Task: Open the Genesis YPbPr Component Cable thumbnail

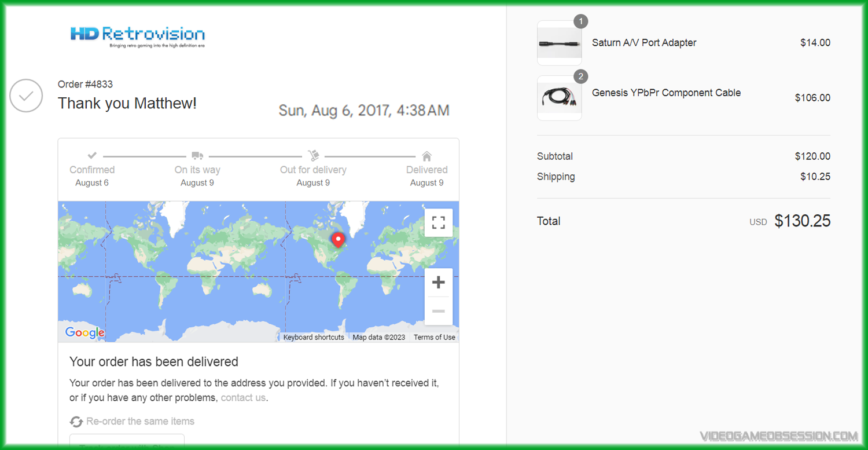Action: (x=559, y=98)
